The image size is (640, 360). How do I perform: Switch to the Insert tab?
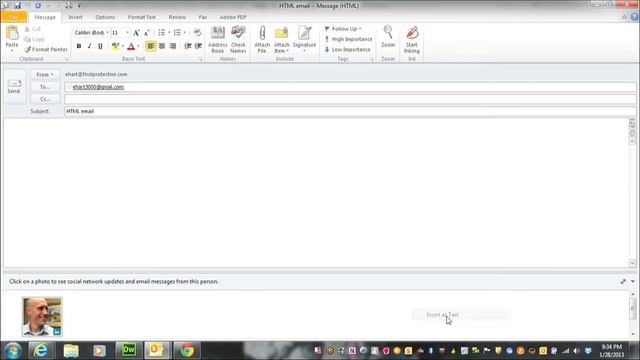(76, 17)
